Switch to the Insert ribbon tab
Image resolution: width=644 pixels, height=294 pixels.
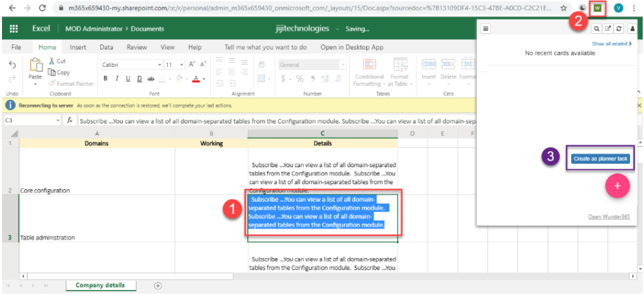coord(78,48)
